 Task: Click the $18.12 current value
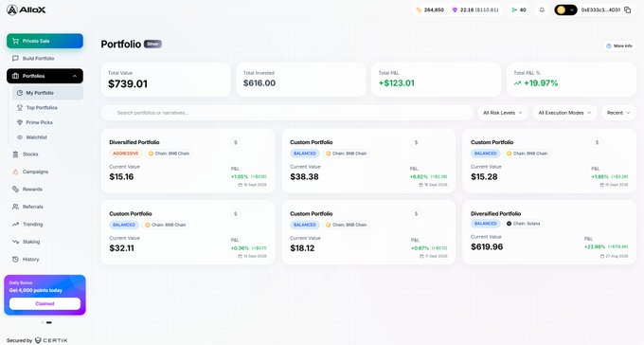click(x=302, y=248)
